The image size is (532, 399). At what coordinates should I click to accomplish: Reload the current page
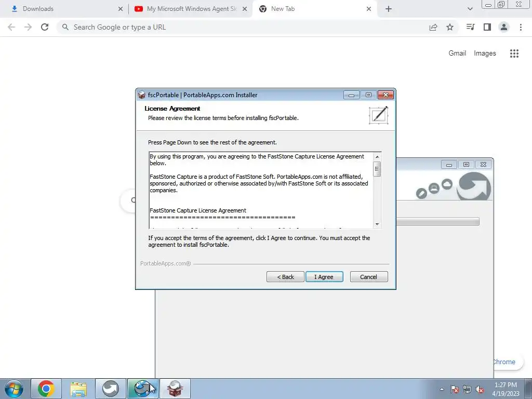click(x=45, y=27)
